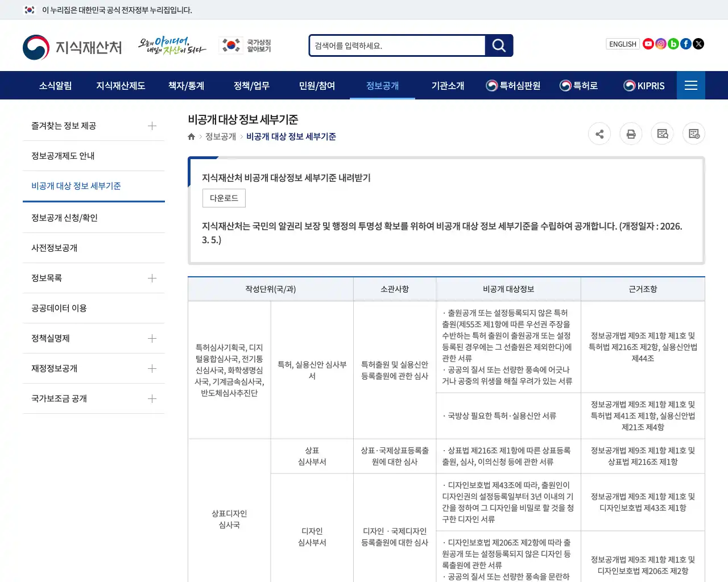
Task: Expand 즐겨찾는 정보 제공 in the sidebar
Action: (152, 126)
